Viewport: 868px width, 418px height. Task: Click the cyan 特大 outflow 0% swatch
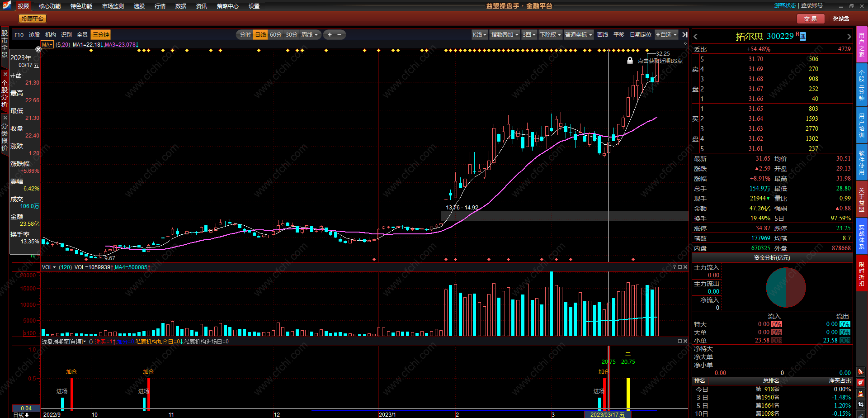pyautogui.click(x=845, y=324)
